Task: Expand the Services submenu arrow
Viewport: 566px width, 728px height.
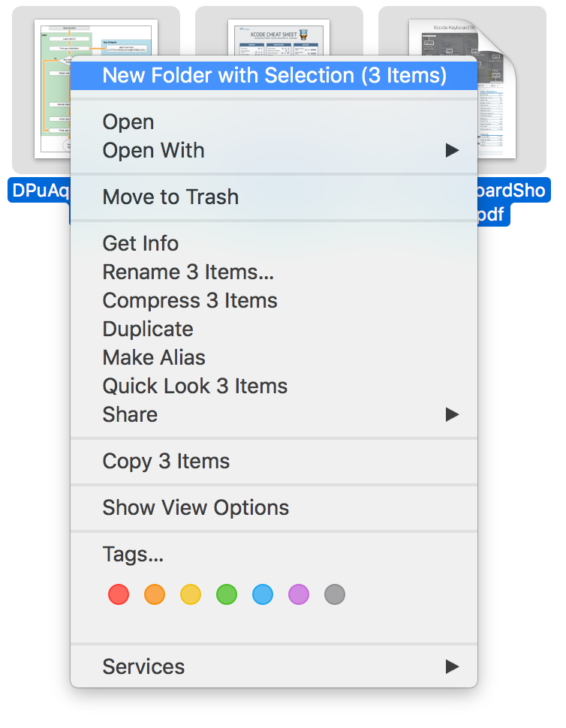Action: point(452,666)
